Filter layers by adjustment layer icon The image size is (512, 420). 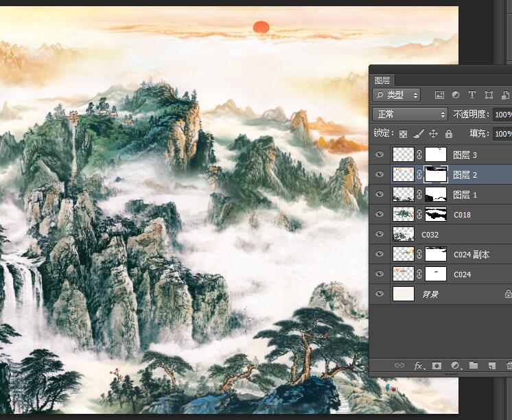456,95
